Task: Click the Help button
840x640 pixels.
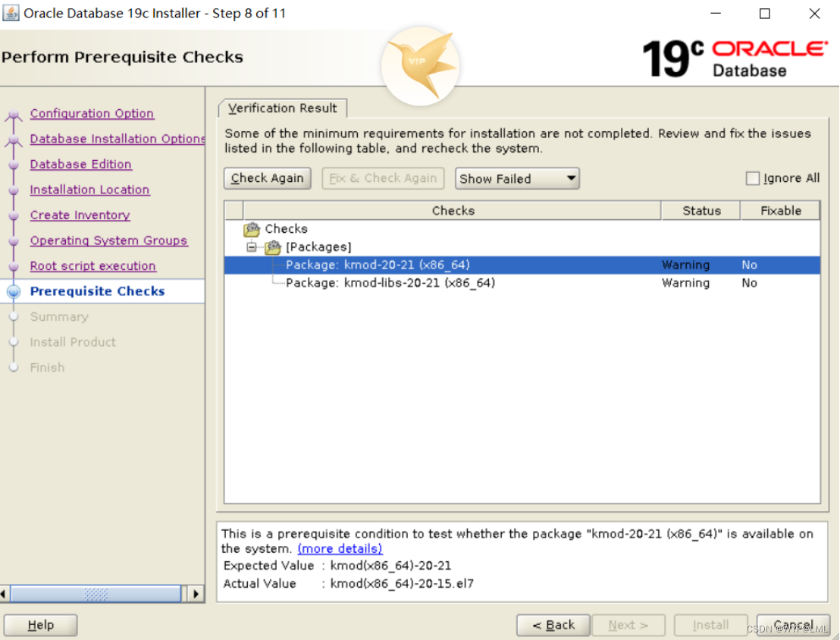Action: 41,625
